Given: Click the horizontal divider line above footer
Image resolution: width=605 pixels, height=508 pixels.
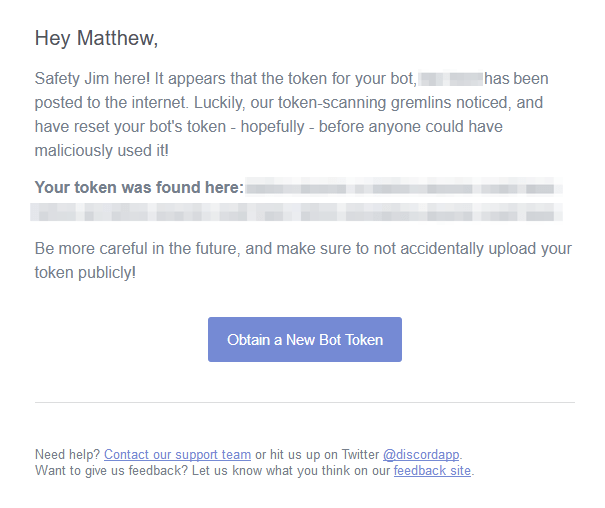Looking at the screenshot, I should pos(305,402).
